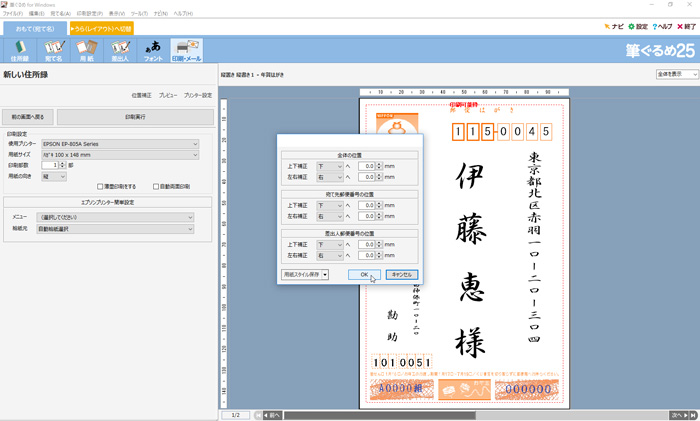Screen dimensions: 700x421
Task: Select the 差出人 sender tool icon
Action: coord(120,50)
